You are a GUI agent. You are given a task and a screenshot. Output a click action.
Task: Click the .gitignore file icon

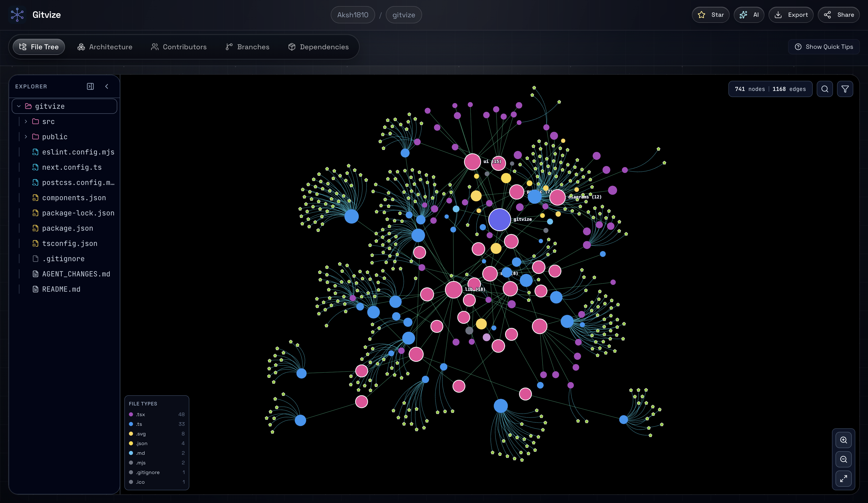click(36, 259)
